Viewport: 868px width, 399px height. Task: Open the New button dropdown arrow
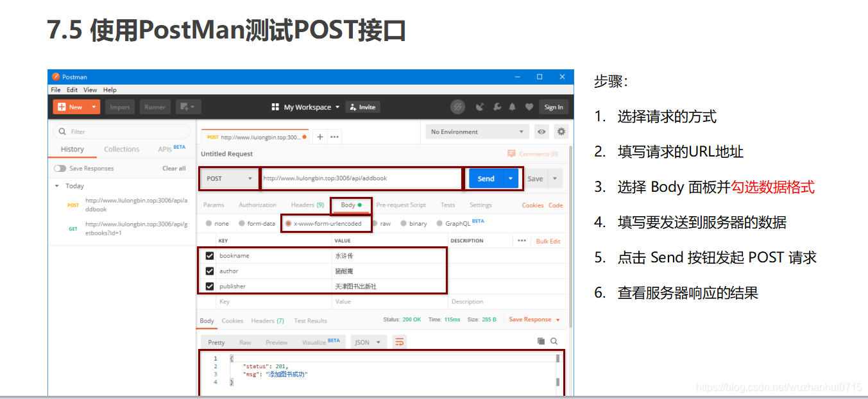click(x=94, y=107)
